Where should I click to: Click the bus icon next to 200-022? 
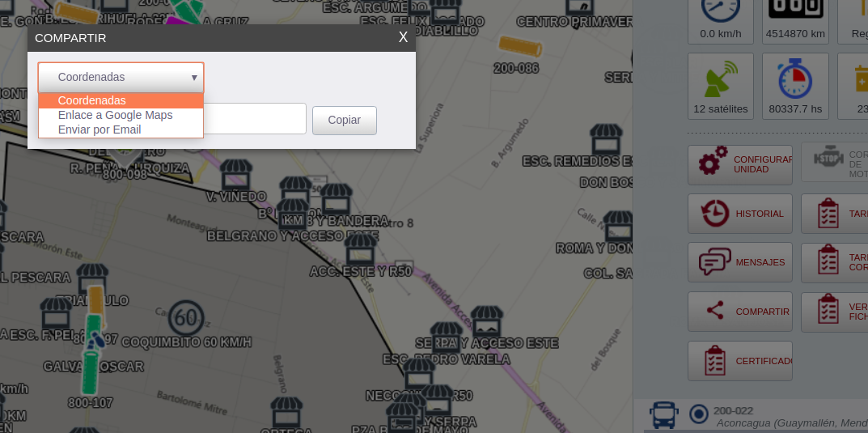(x=663, y=415)
